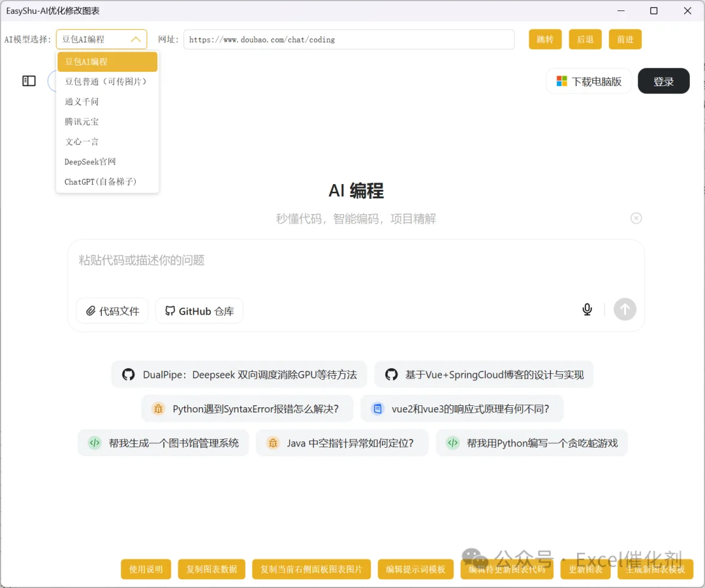Choose 腾讯元宝 model option

tap(108, 122)
